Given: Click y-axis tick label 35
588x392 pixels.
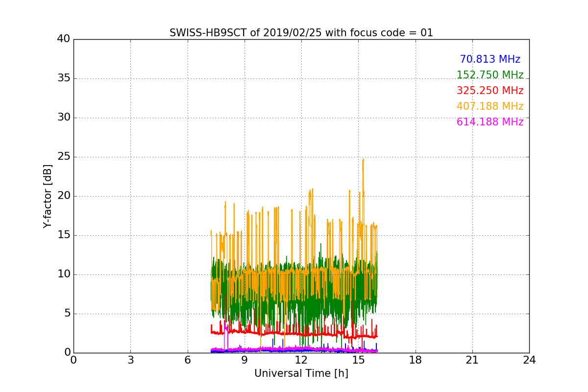Looking at the screenshot, I should click(64, 78).
